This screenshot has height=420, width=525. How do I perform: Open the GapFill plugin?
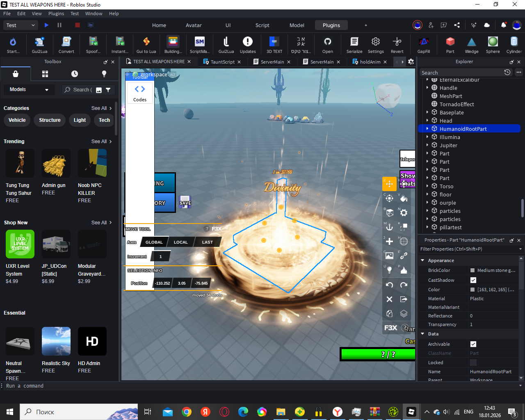pyautogui.click(x=424, y=45)
